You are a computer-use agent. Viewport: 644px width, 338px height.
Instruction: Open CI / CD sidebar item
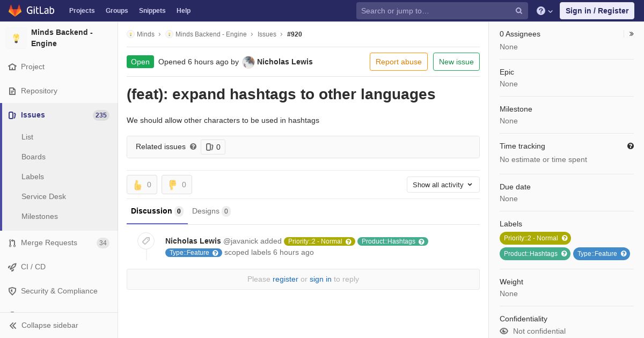pos(33,267)
